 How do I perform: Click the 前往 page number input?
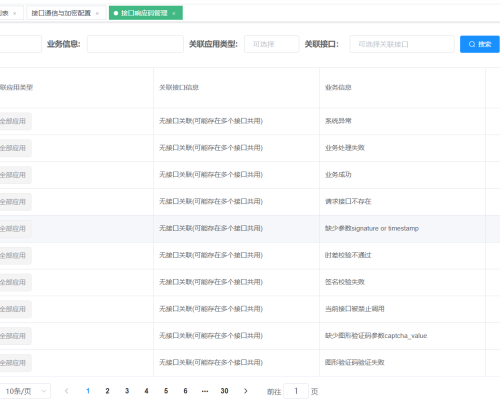(296, 391)
